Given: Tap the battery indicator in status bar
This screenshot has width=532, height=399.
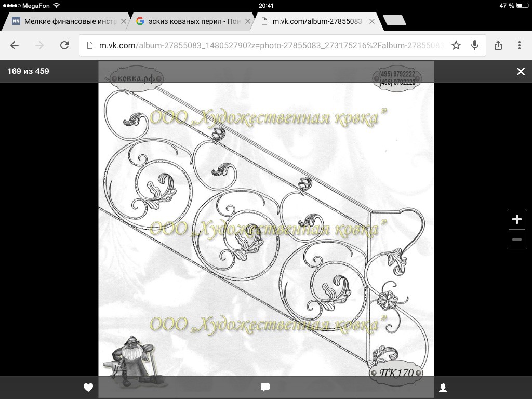Looking at the screenshot, I should coord(523,5).
